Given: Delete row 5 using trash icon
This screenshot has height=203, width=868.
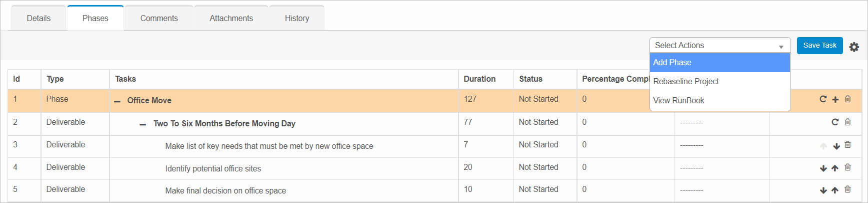Looking at the screenshot, I should point(847,189).
